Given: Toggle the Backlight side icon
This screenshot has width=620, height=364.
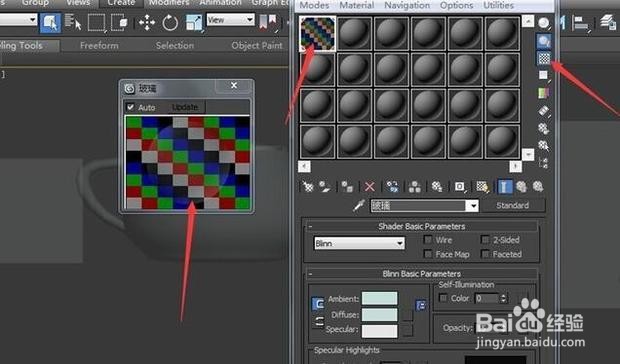Looking at the screenshot, I should [544, 41].
